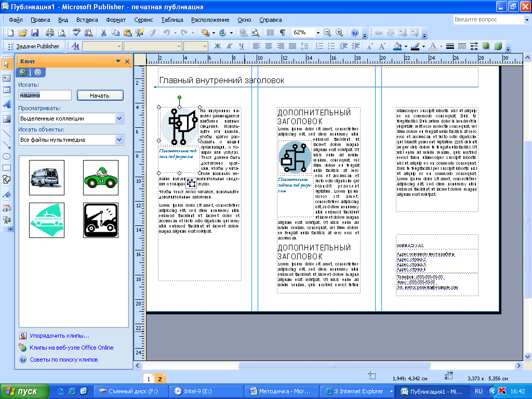Click the Zoom in magnifier

point(339,33)
